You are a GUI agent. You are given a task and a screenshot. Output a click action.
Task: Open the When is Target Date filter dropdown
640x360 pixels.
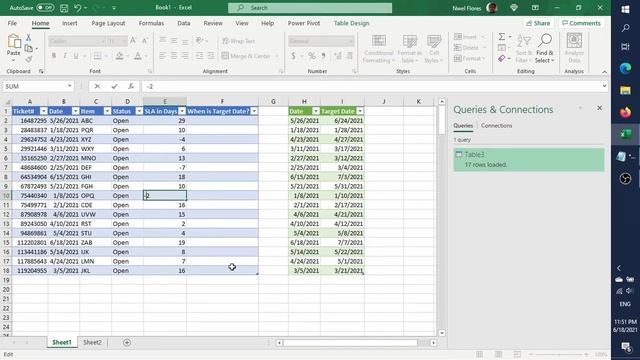[x=254, y=111]
